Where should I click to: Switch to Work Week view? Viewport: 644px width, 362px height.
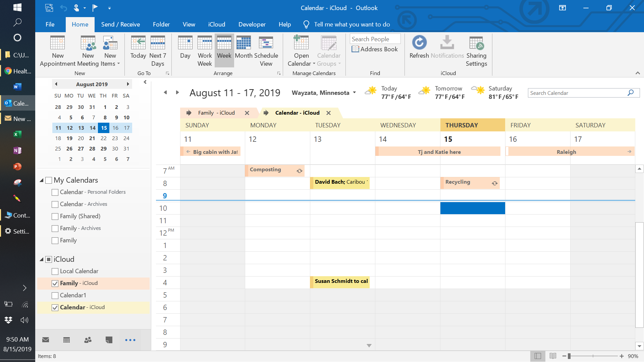click(205, 51)
